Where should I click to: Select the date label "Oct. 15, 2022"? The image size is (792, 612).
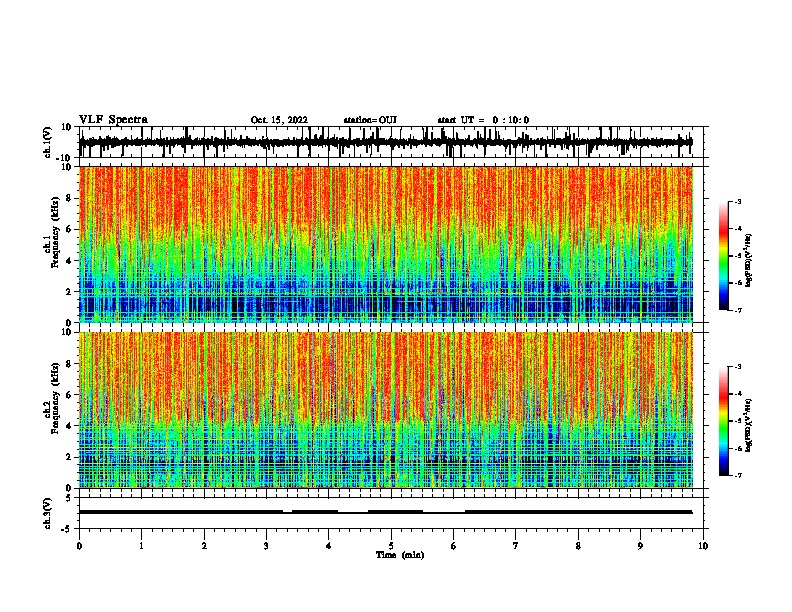click(x=279, y=120)
